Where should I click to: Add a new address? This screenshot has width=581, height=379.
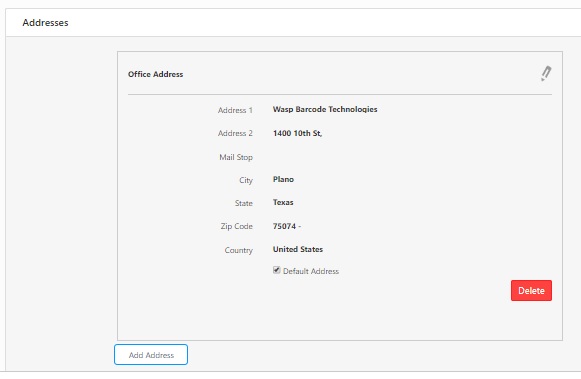(151, 355)
